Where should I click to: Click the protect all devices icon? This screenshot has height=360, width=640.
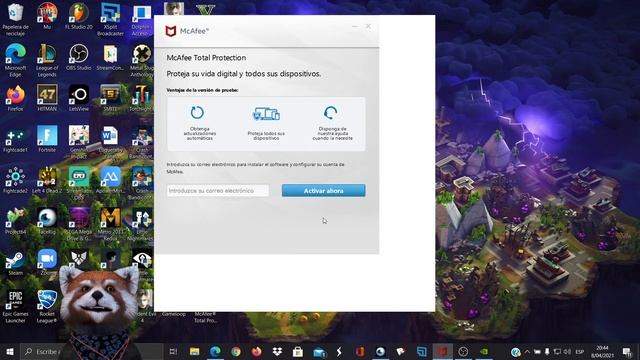coord(266,114)
